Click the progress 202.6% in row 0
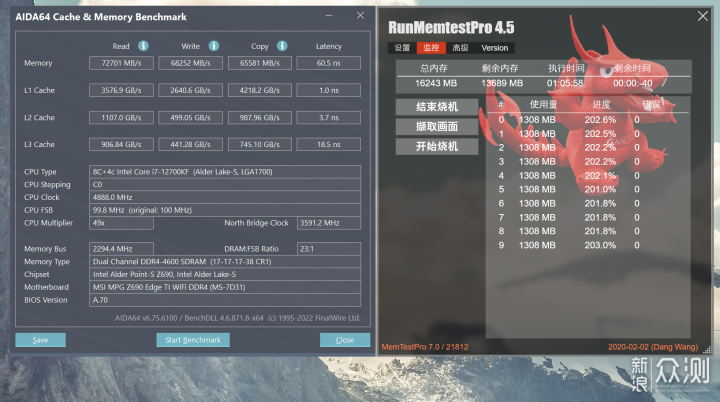This screenshot has width=720, height=402. [600, 119]
